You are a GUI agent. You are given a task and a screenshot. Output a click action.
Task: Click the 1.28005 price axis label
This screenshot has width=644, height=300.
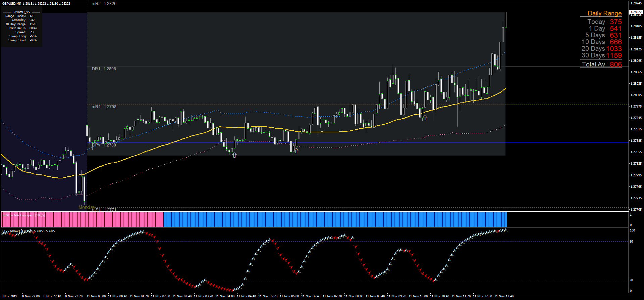click(x=636, y=95)
